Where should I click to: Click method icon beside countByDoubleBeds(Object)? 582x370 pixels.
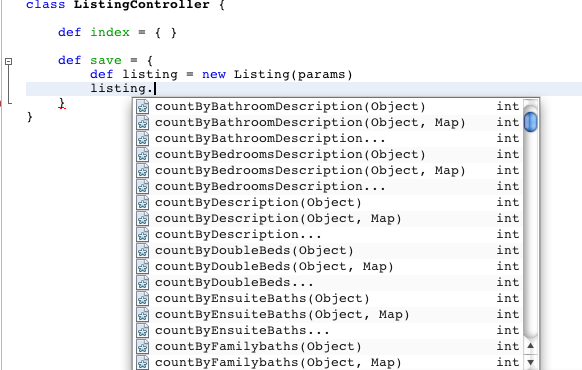[x=143, y=251]
